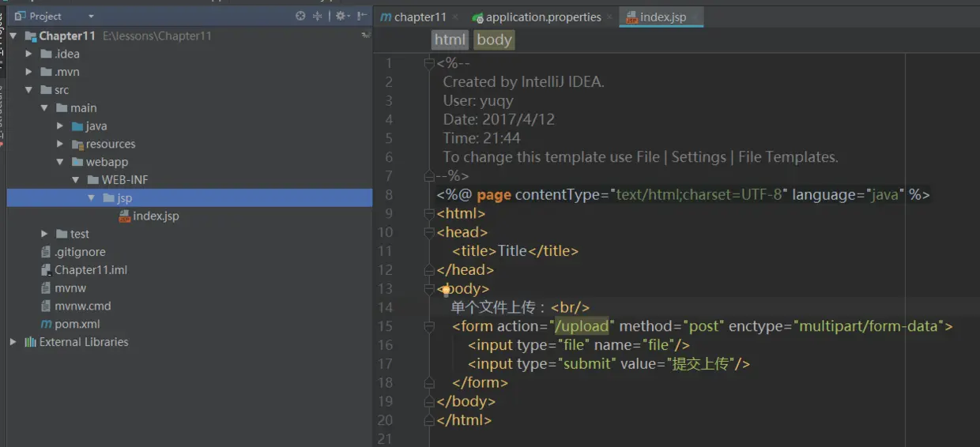
Task: Fold the comment block at line 1
Action: [429, 63]
